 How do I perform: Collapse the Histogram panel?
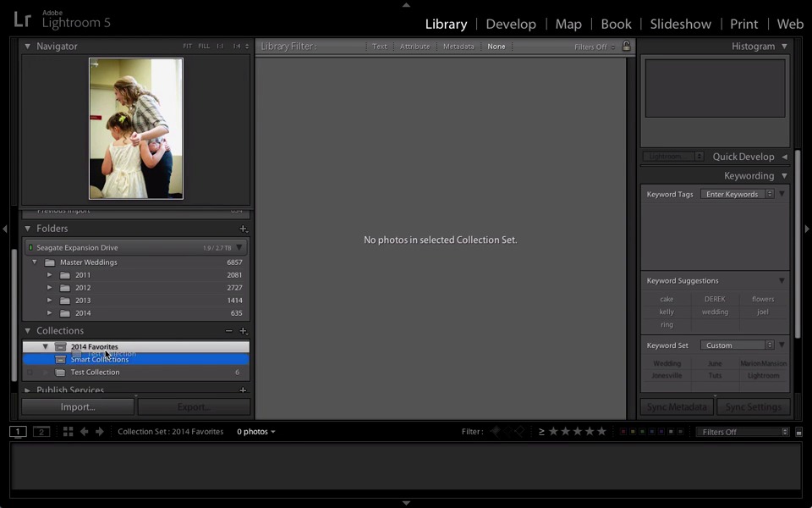click(785, 46)
